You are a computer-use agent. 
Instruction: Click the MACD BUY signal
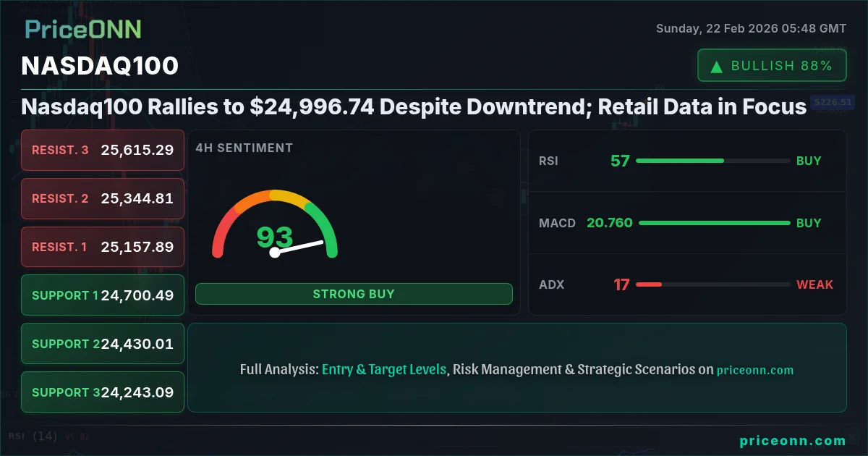(809, 223)
